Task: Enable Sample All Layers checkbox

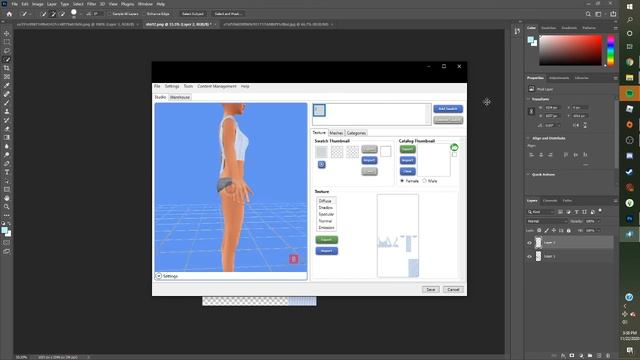Action: 110,14
